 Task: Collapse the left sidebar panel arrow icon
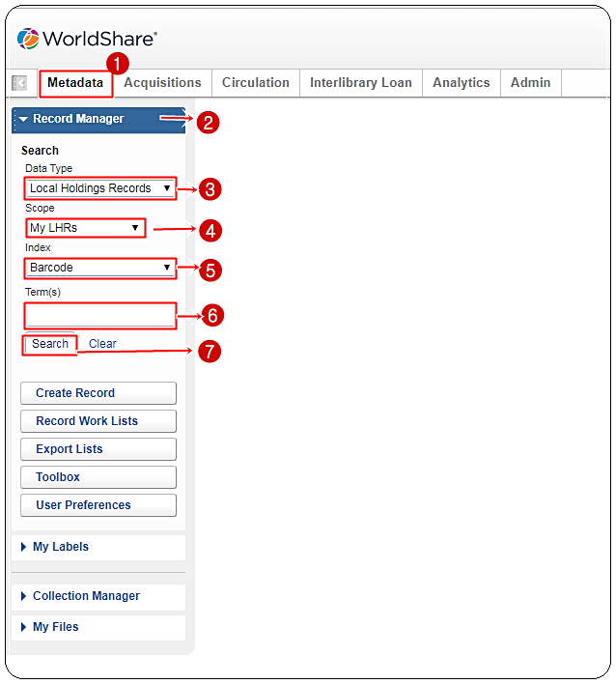pos(19,83)
